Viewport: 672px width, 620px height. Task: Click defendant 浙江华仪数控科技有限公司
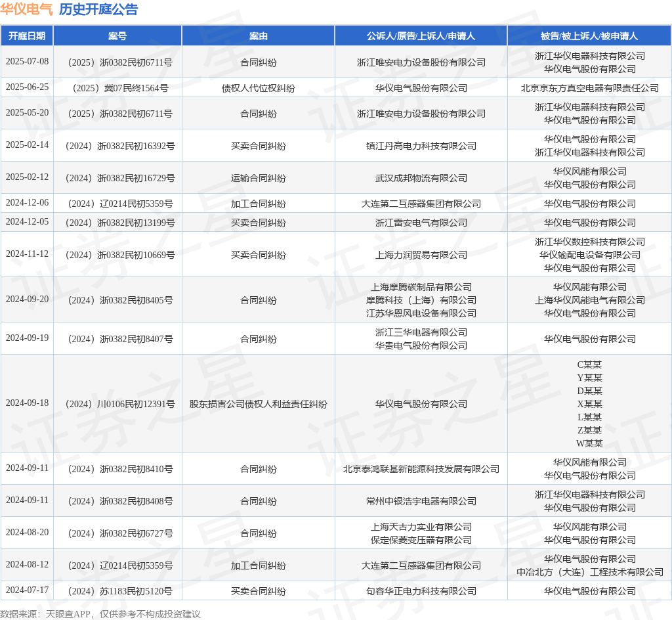coord(590,242)
